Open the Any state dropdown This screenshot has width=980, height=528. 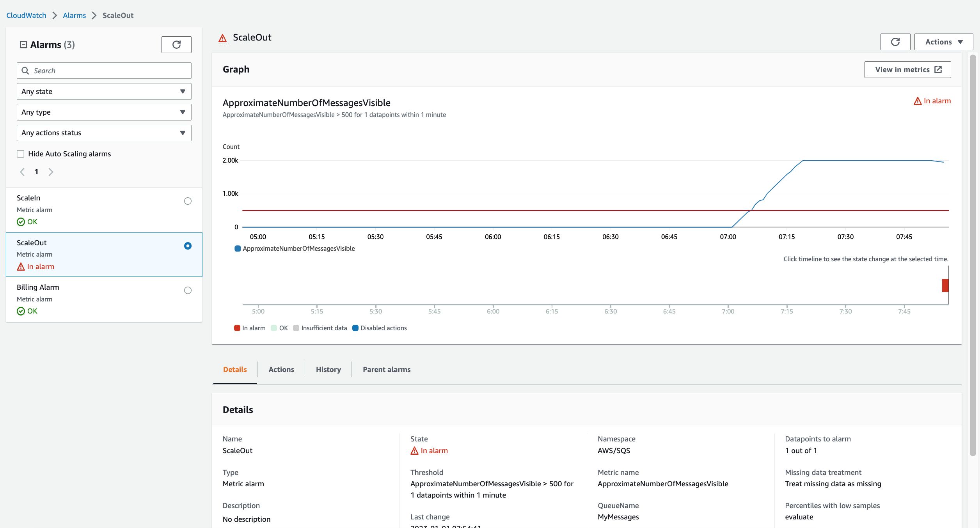[x=104, y=92]
